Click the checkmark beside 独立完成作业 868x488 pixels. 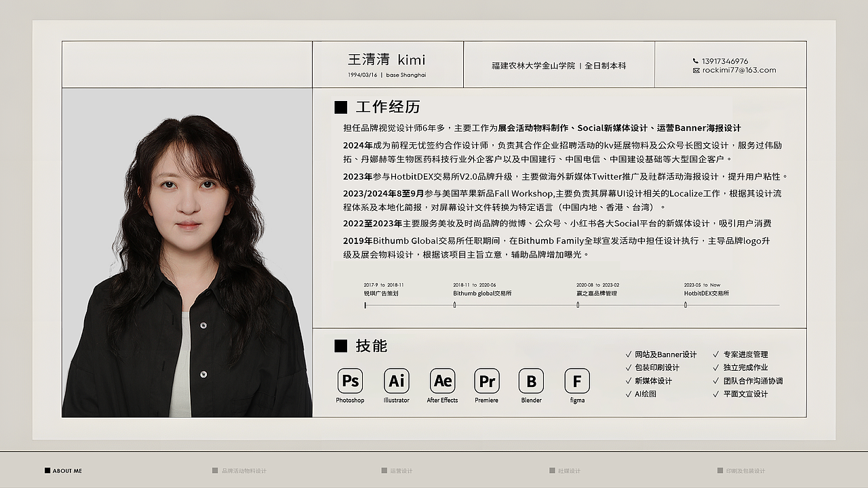pos(717,367)
